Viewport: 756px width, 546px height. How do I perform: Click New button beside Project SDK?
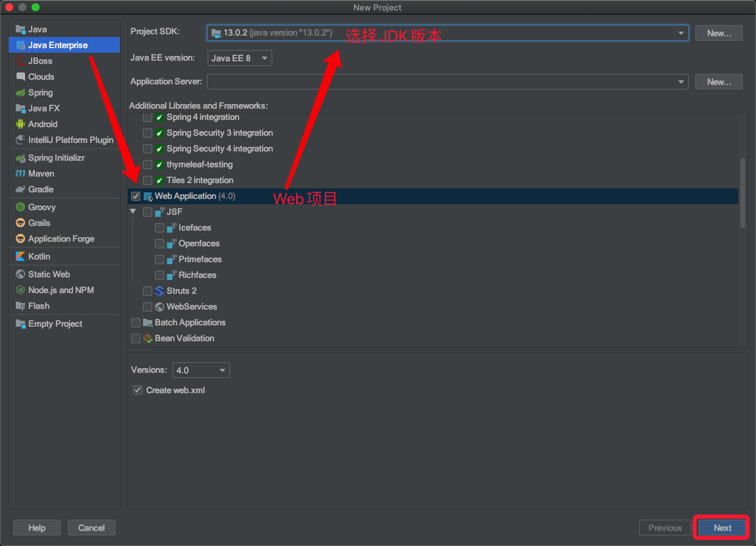[719, 33]
